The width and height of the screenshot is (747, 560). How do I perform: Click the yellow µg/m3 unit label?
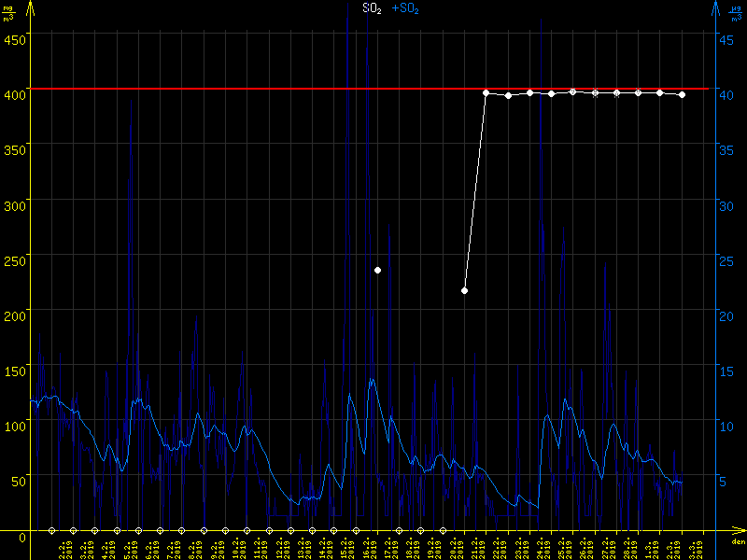coord(8,13)
